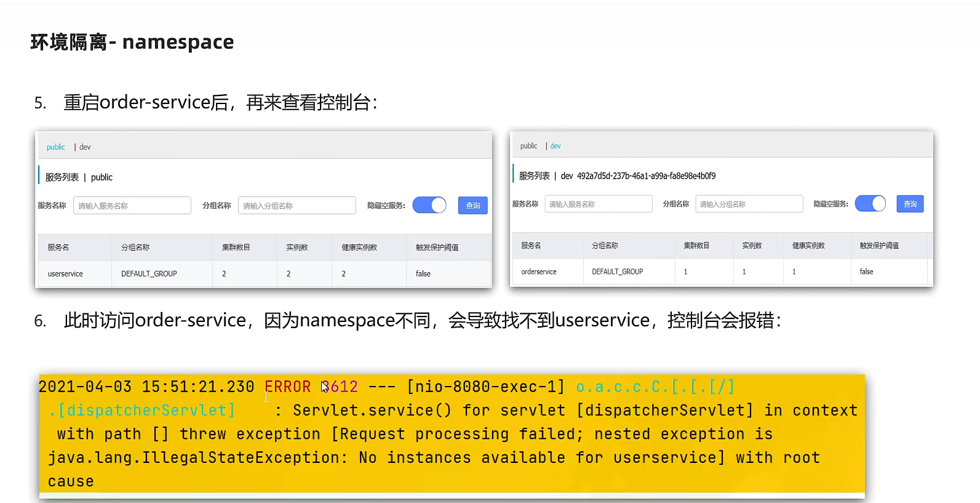Click the 集群数目 column header in right table
The width and height of the screenshot is (980, 503).
(696, 246)
